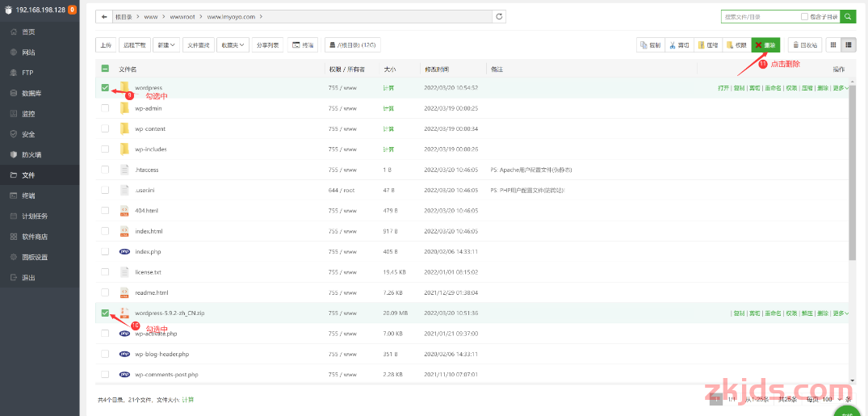Viewport: 868px width, 416px height.
Task: Click the refresh icon after the path
Action: coord(499,17)
